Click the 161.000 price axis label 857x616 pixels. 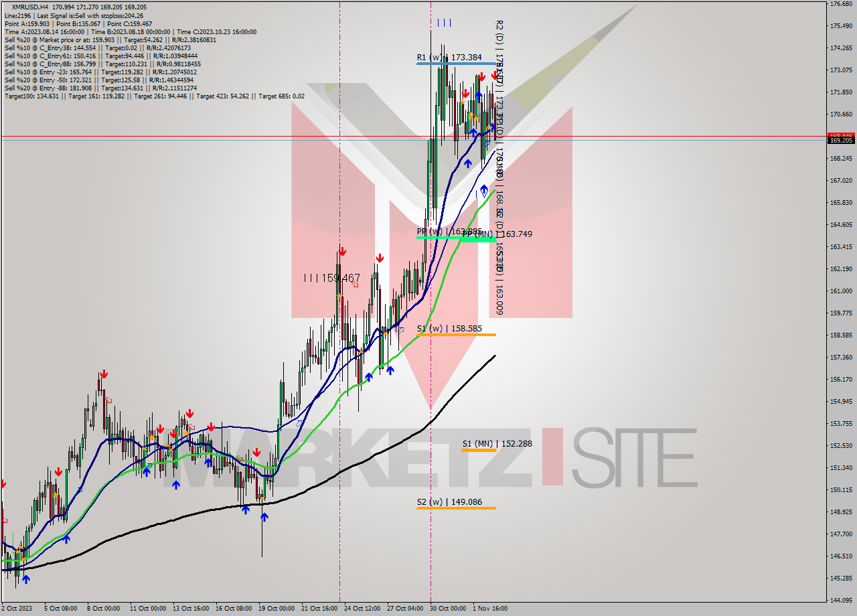click(841, 291)
